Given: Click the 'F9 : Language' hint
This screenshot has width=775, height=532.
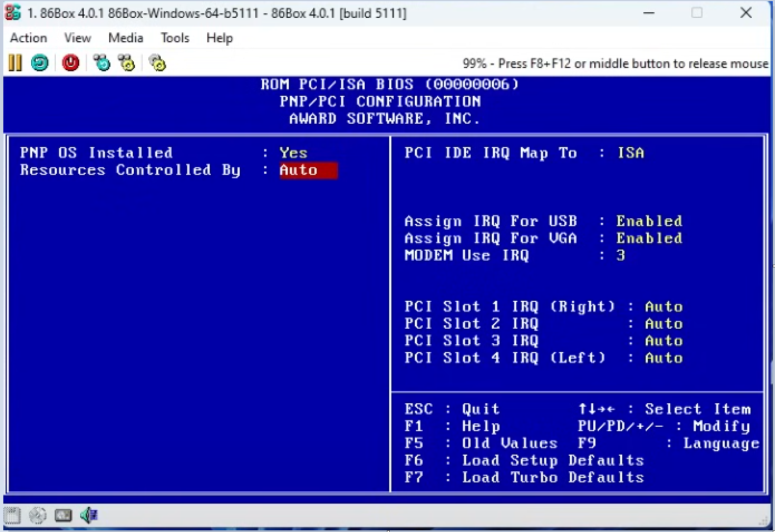Looking at the screenshot, I should tap(669, 443).
